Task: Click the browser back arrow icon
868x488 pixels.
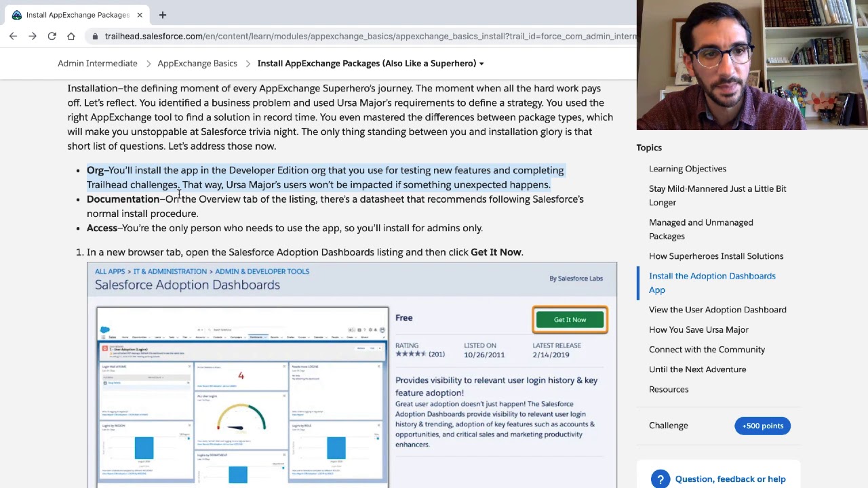Action: [13, 36]
